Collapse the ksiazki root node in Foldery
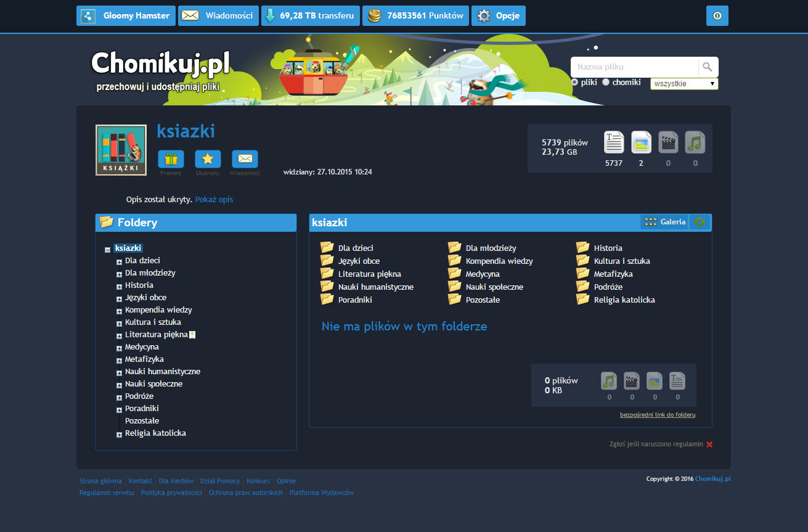The width and height of the screenshot is (808, 532). tap(108, 250)
